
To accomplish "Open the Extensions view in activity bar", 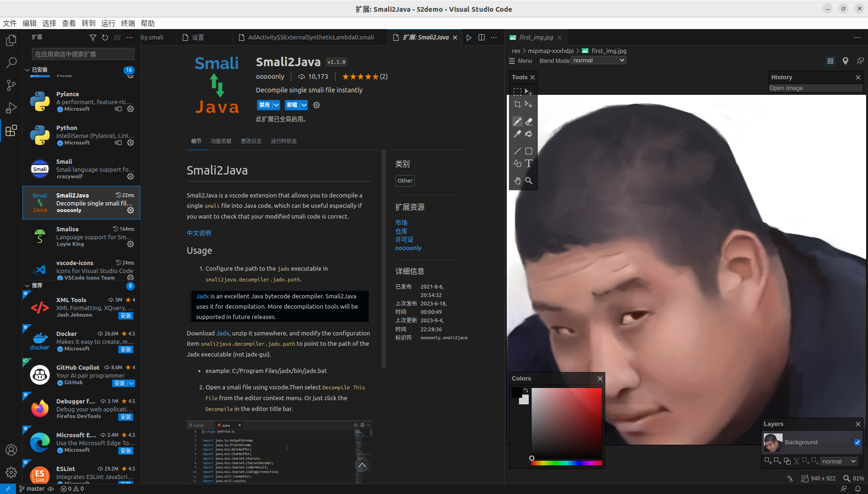I will (x=11, y=131).
